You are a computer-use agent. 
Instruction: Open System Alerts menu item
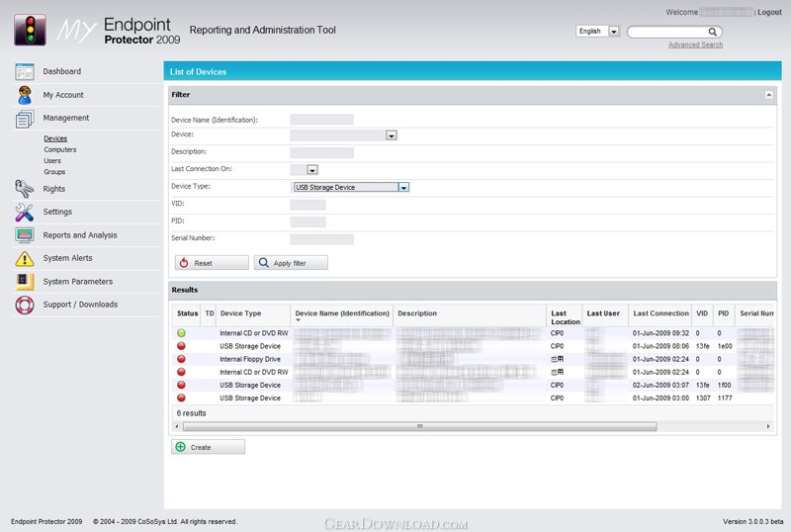click(x=67, y=258)
